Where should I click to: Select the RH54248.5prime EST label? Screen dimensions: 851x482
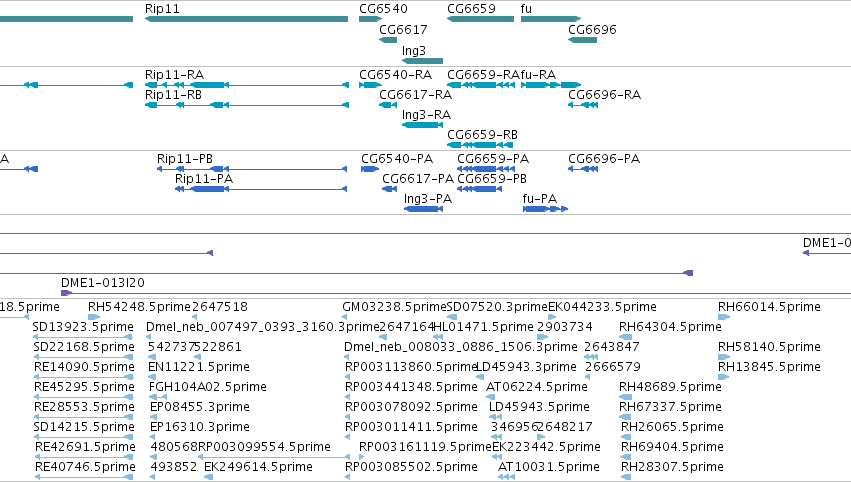(139, 307)
